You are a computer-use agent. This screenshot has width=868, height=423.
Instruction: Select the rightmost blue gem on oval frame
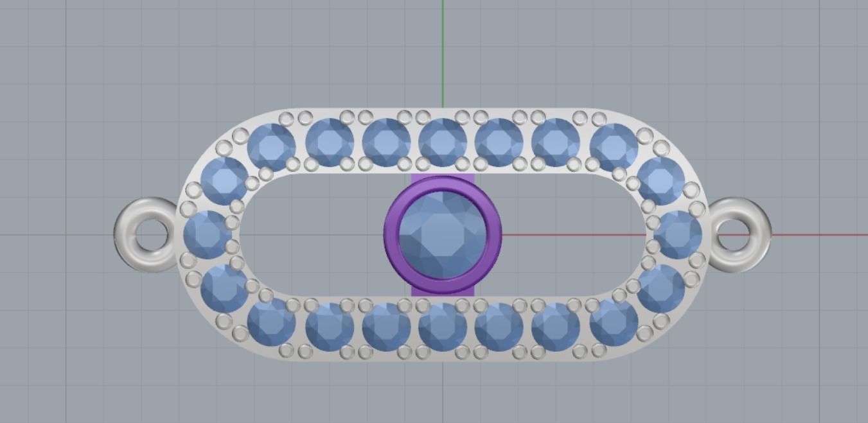click(678, 235)
